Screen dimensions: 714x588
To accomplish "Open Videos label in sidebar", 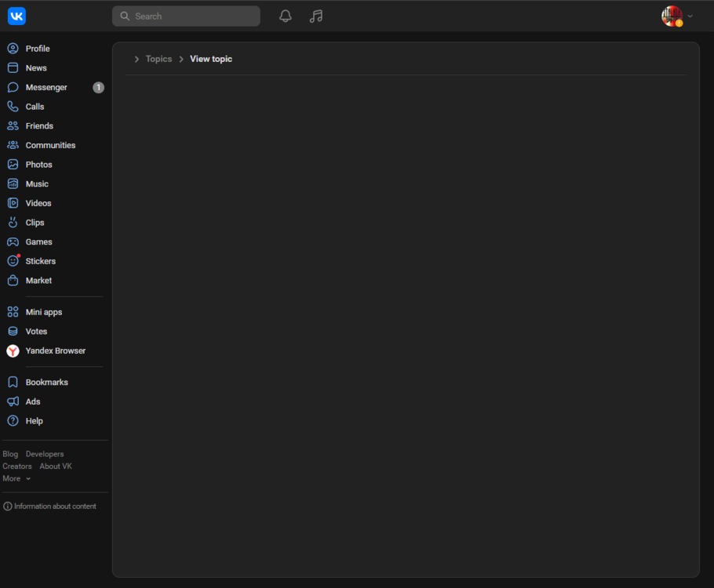I will [x=38, y=203].
